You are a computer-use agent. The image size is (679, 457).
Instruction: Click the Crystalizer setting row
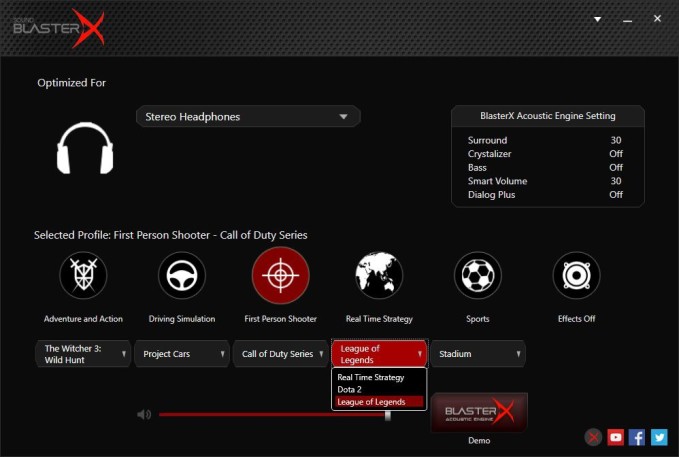click(545, 154)
